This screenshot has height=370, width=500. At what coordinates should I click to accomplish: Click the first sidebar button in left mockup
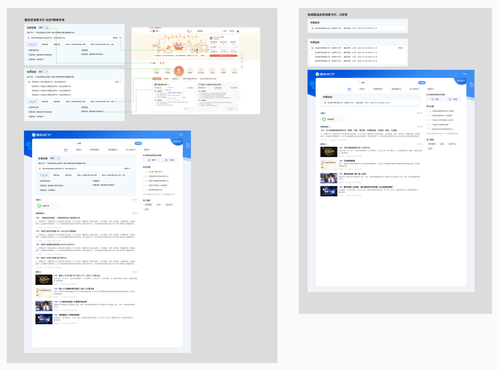151,160
